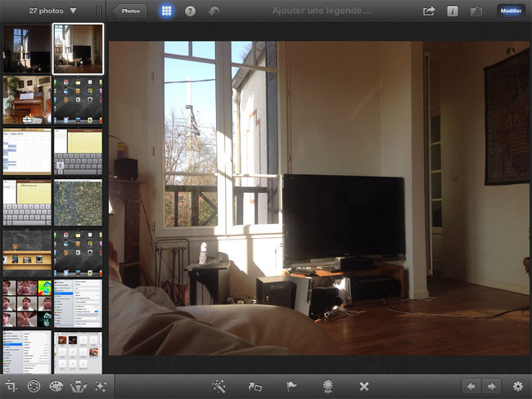This screenshot has width=532, height=399.
Task: Open the 27 photos album dropdown
Action: tap(52, 11)
